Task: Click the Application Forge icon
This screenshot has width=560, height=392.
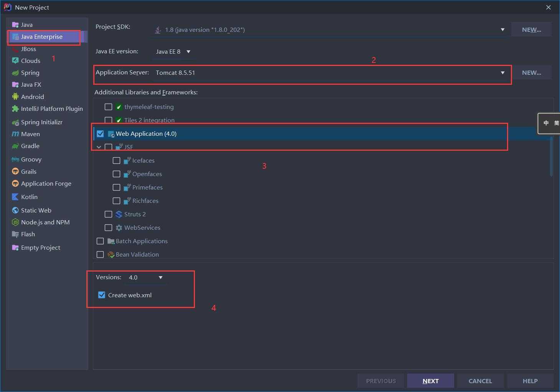Action: tap(15, 183)
